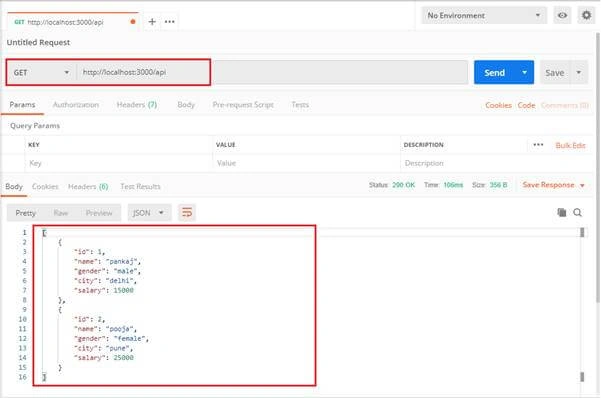This screenshot has height=398, width=601.
Task: Click the salary 15000 value
Action: click(x=123, y=290)
